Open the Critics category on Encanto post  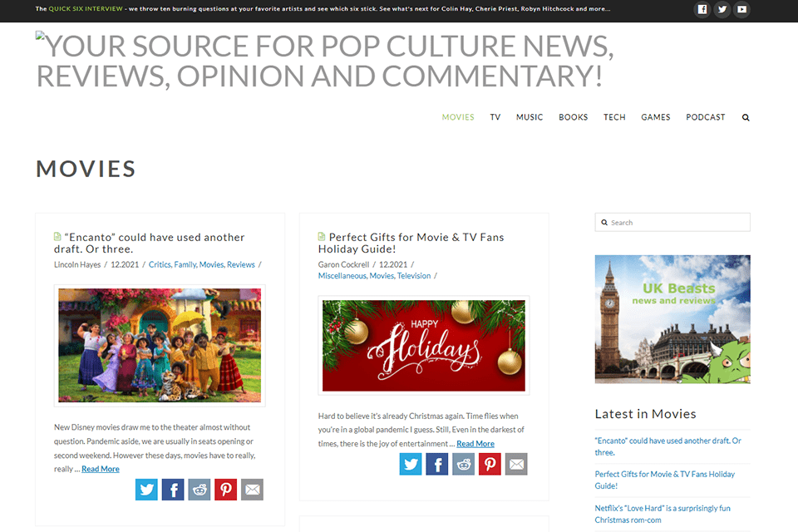(x=160, y=264)
